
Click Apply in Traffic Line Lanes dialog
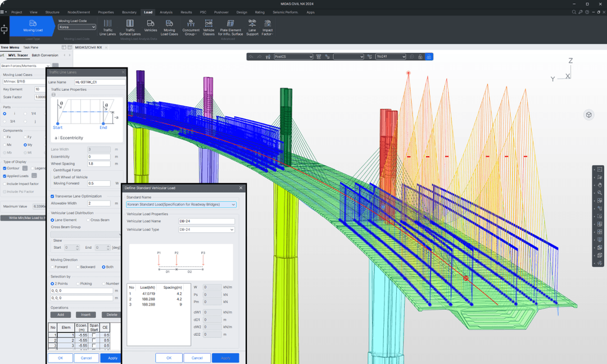tap(112, 358)
